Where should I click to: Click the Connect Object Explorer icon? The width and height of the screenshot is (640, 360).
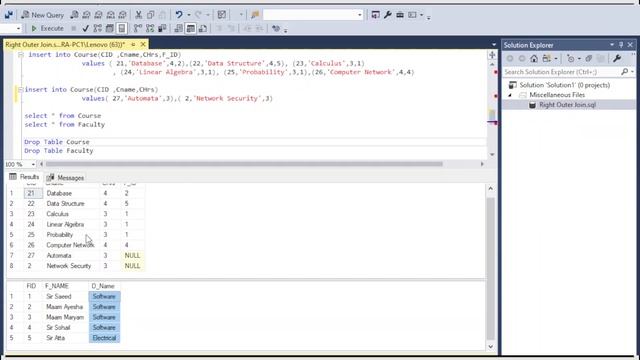9,15
